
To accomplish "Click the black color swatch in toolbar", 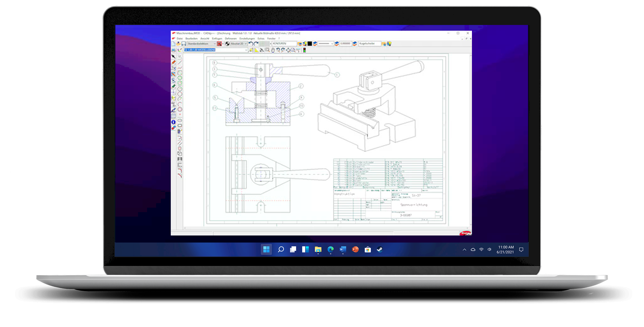I will tap(310, 44).
